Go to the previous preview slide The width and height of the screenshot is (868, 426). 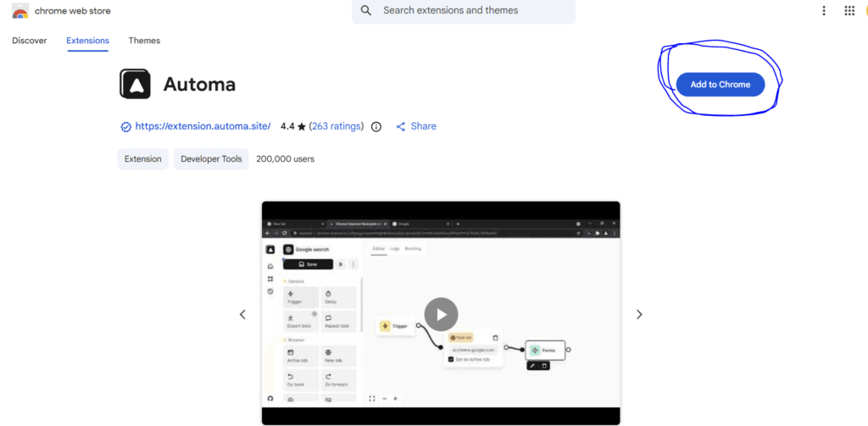(x=242, y=314)
